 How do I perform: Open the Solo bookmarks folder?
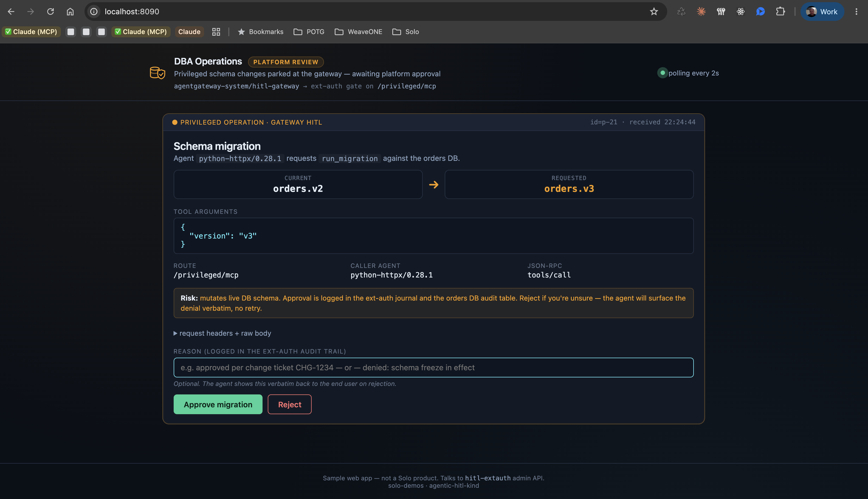coord(405,32)
